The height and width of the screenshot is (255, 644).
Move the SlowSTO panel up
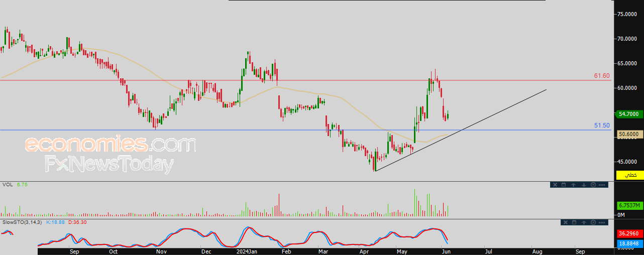coord(584,222)
